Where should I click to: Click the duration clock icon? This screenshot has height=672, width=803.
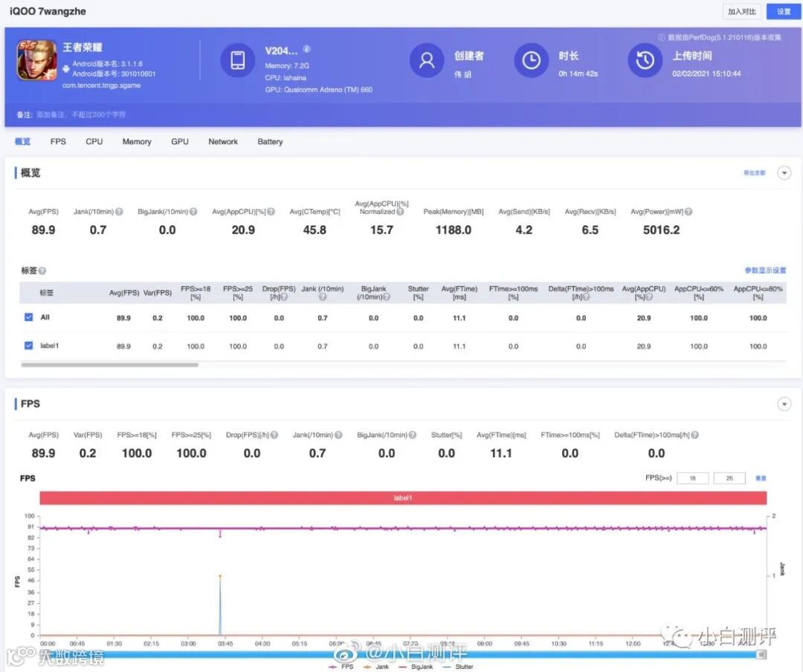pyautogui.click(x=531, y=60)
